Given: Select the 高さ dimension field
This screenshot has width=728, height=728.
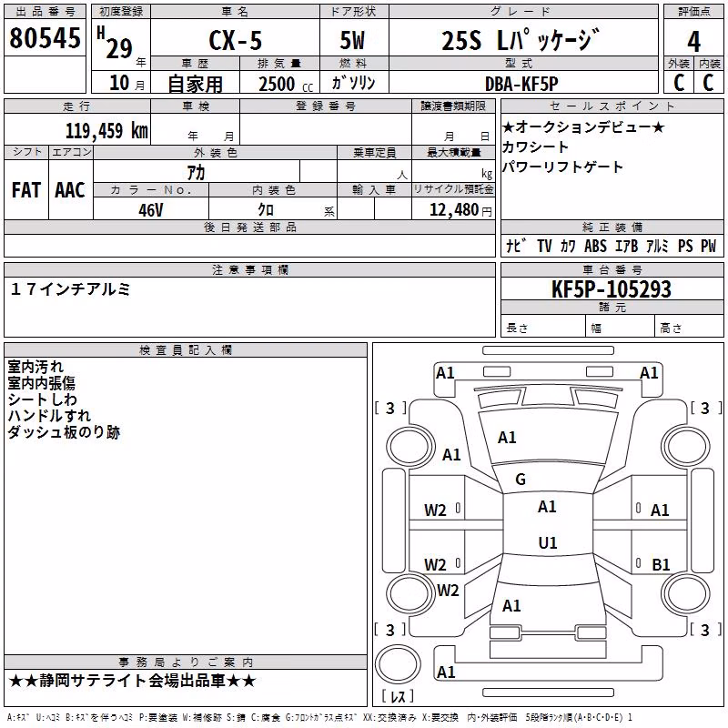Looking at the screenshot, I should (690, 328).
